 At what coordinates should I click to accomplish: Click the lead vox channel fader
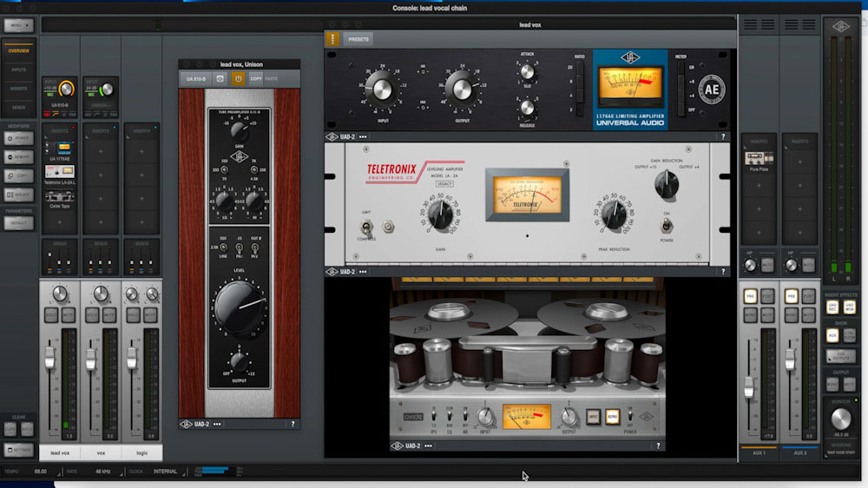pyautogui.click(x=50, y=357)
